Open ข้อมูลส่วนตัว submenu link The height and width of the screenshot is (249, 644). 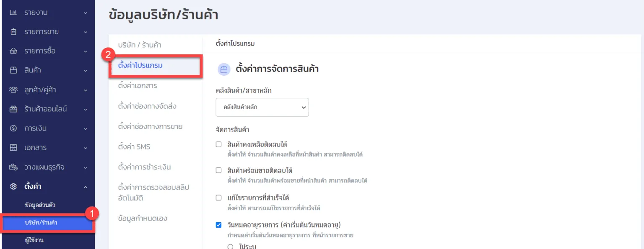[40, 205]
